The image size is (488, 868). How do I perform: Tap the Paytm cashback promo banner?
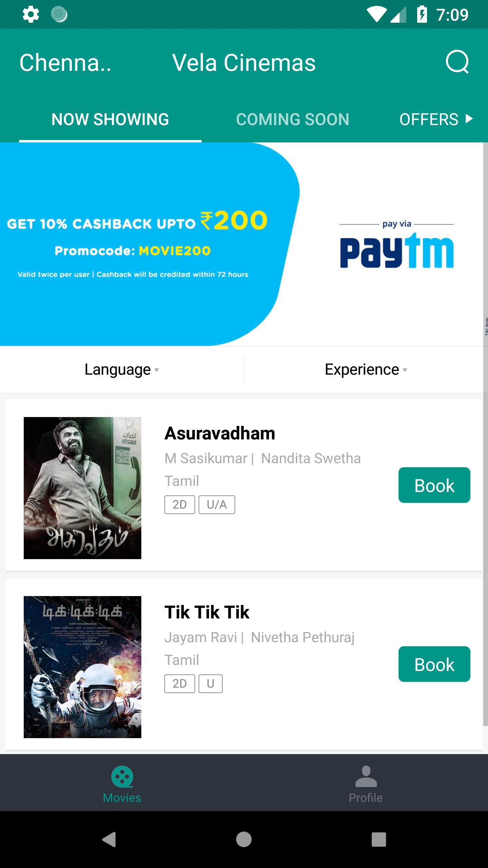241,244
